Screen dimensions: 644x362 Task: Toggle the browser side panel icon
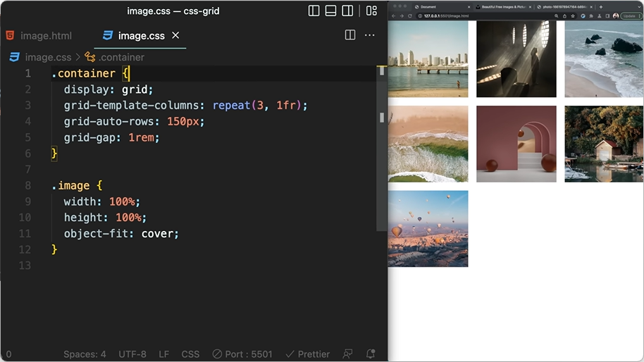pyautogui.click(x=607, y=16)
